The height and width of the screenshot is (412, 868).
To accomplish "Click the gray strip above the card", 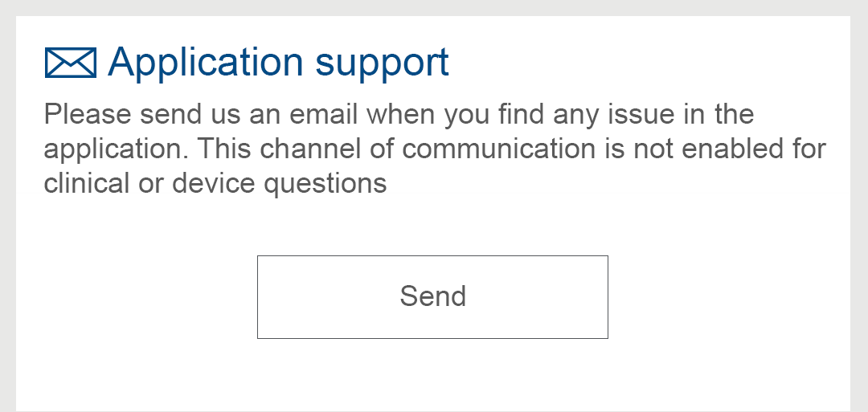I will (x=434, y=7).
